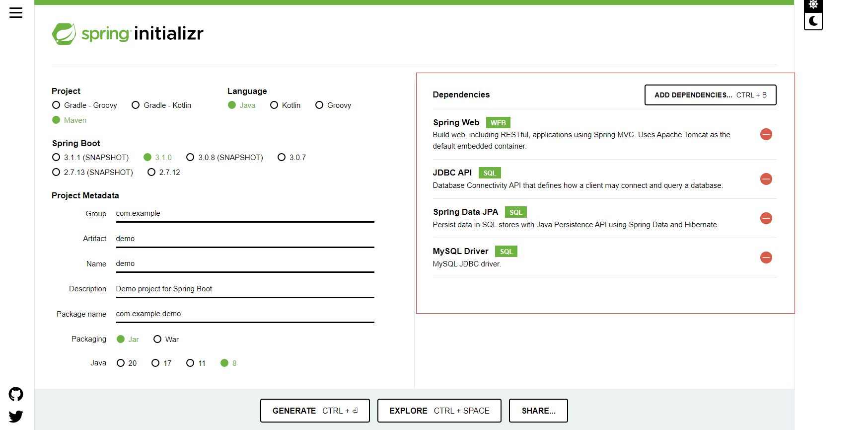Select War packaging option
868x430 pixels.
tap(157, 340)
